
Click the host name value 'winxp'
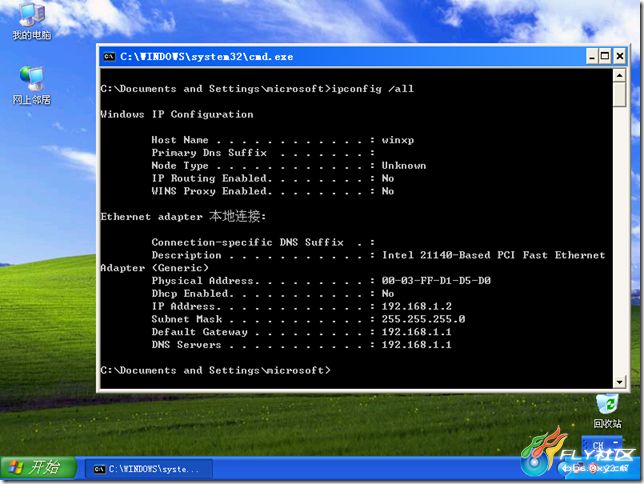point(398,140)
